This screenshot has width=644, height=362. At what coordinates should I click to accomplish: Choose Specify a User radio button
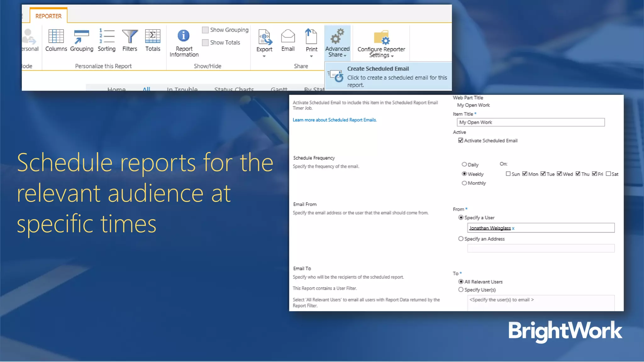(x=461, y=217)
